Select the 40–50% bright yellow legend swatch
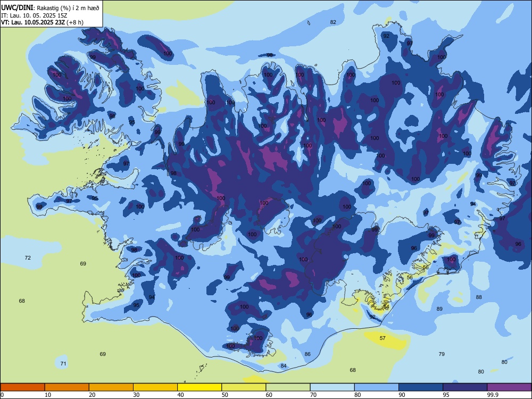Viewport: 532px width, 399px height. 199,387
